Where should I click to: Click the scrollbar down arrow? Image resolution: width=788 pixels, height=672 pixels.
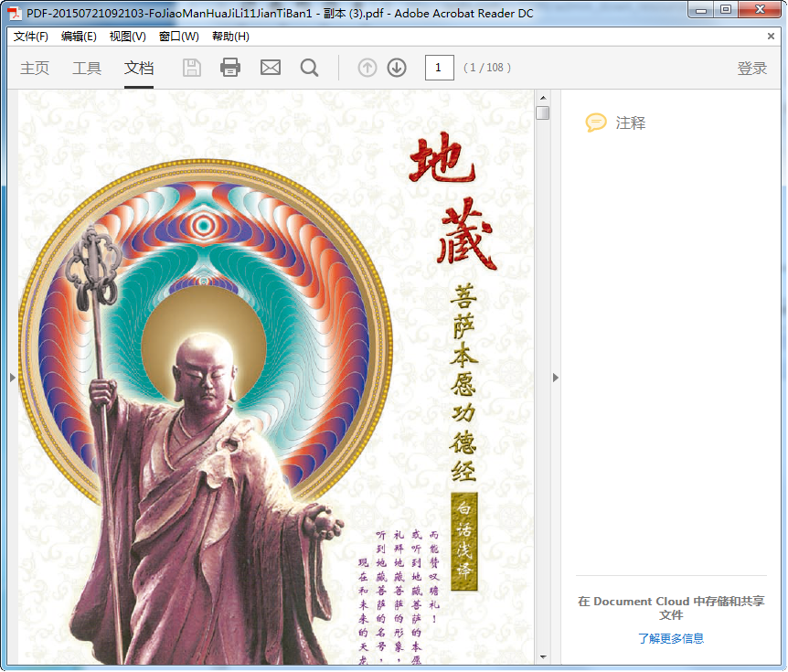pos(543,657)
